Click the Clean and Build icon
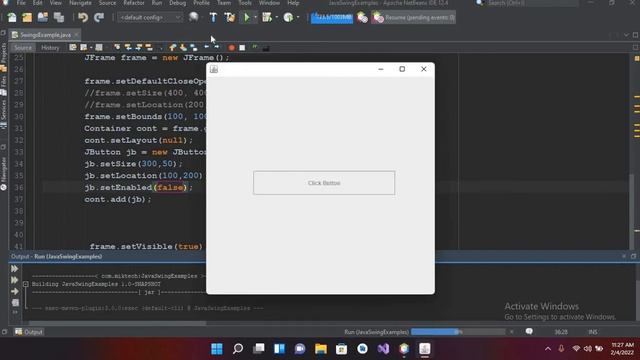640x360 pixels. 230,17
